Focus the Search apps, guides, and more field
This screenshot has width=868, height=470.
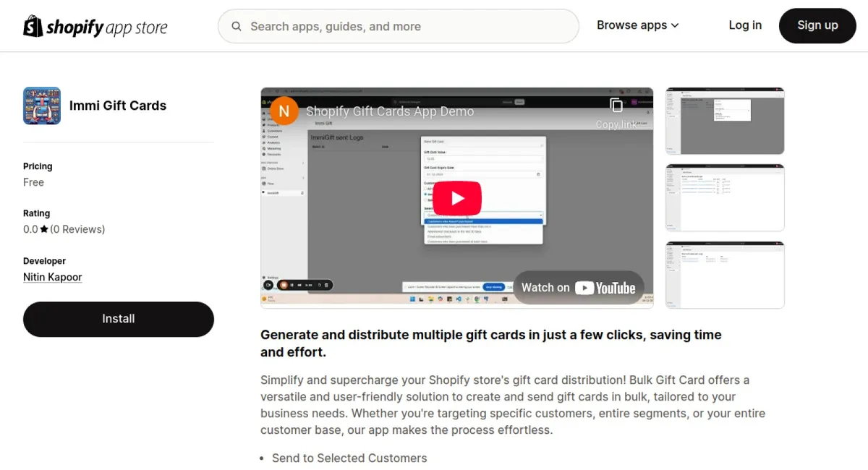tap(399, 26)
